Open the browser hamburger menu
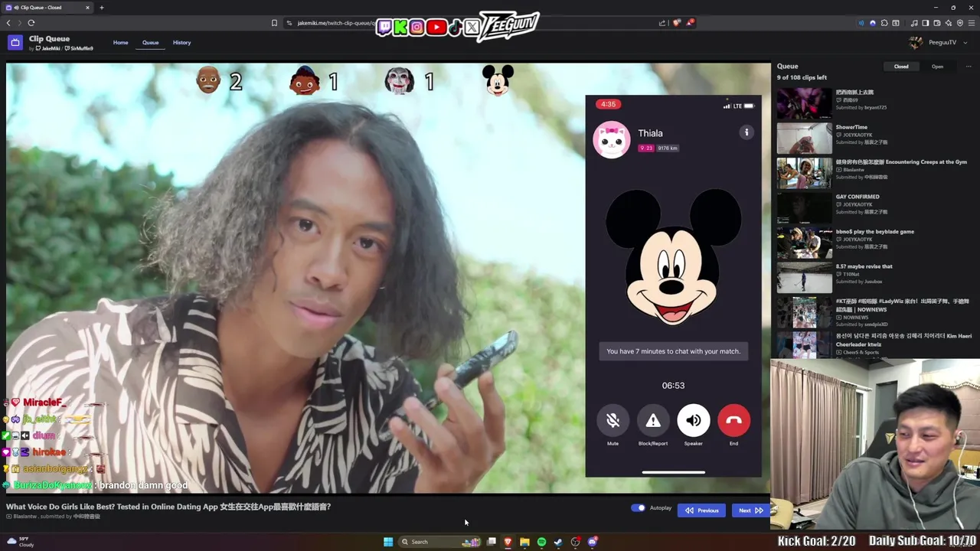 click(x=972, y=23)
